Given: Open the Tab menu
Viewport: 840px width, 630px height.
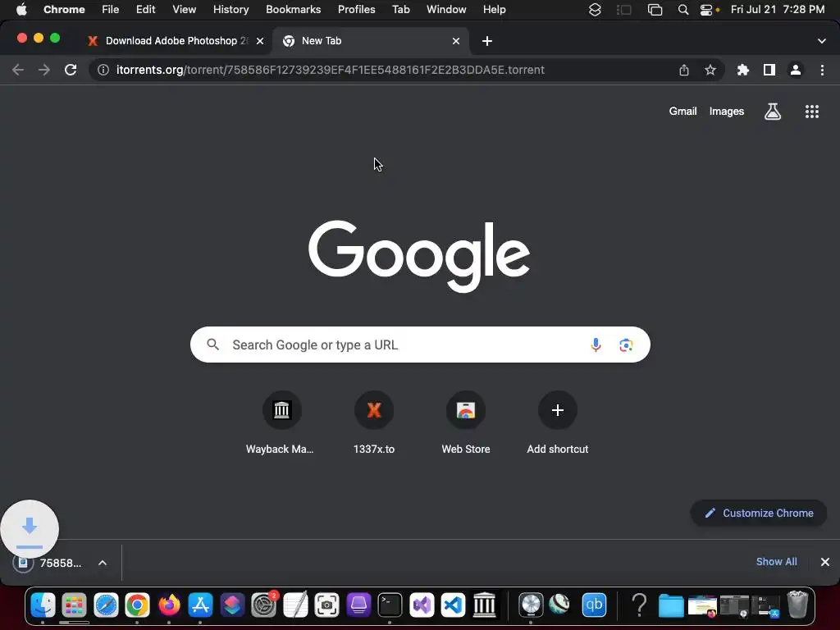Looking at the screenshot, I should pyautogui.click(x=400, y=10).
